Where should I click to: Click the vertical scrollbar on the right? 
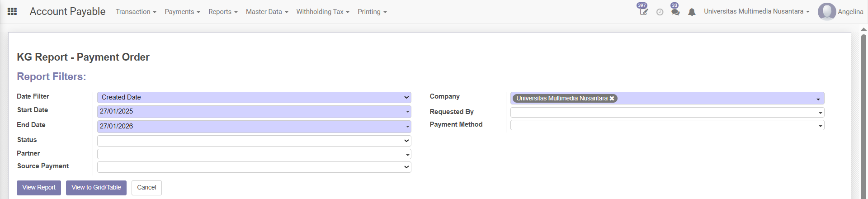(x=863, y=113)
